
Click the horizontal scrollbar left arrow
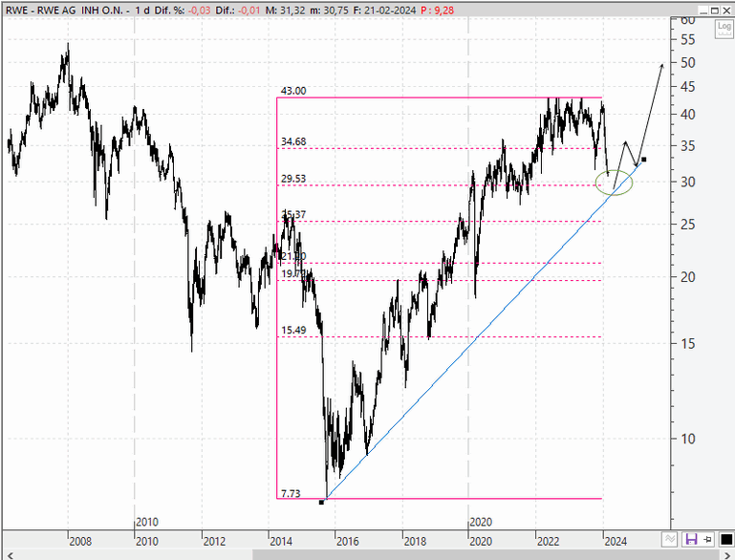point(11,555)
